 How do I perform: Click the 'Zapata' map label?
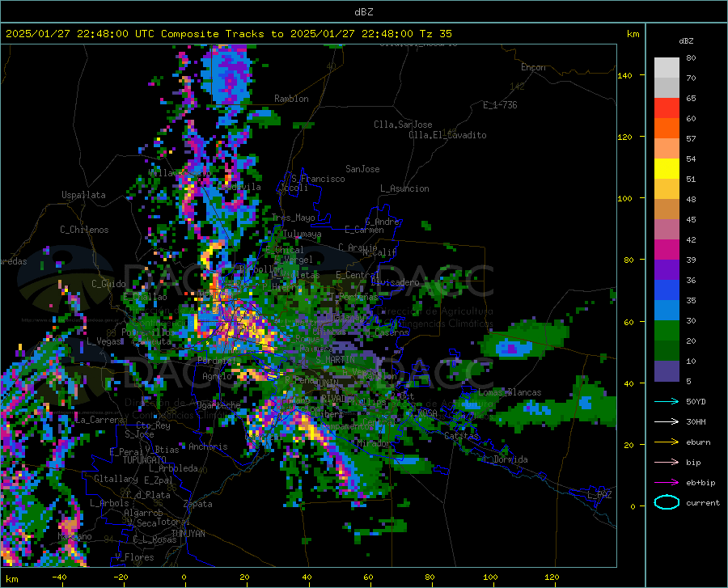click(198, 504)
